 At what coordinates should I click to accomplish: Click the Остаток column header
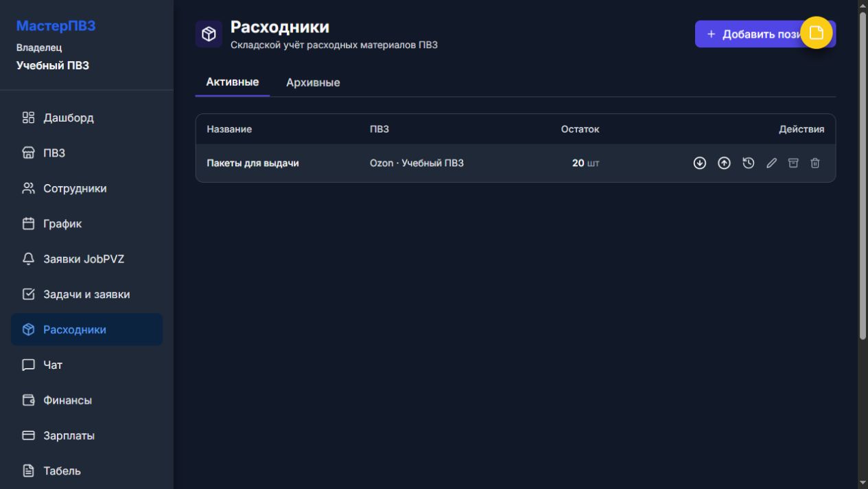580,129
